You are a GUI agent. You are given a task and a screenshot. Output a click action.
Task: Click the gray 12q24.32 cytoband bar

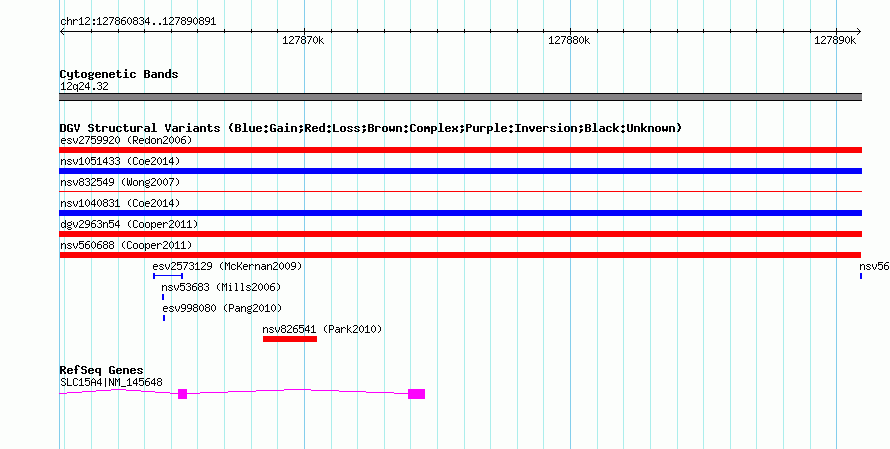(460, 97)
